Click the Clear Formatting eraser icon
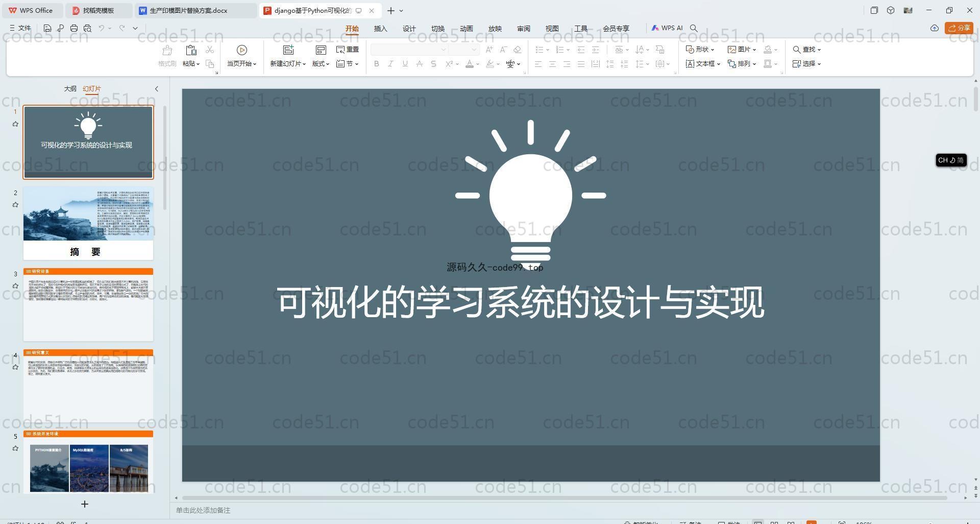Viewport: 980px width, 524px height. (x=517, y=50)
